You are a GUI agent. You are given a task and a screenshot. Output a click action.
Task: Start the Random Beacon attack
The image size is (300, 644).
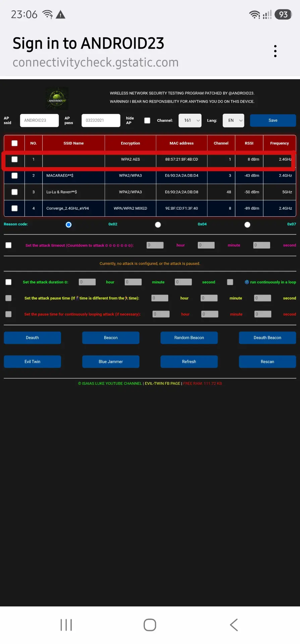[x=189, y=338]
